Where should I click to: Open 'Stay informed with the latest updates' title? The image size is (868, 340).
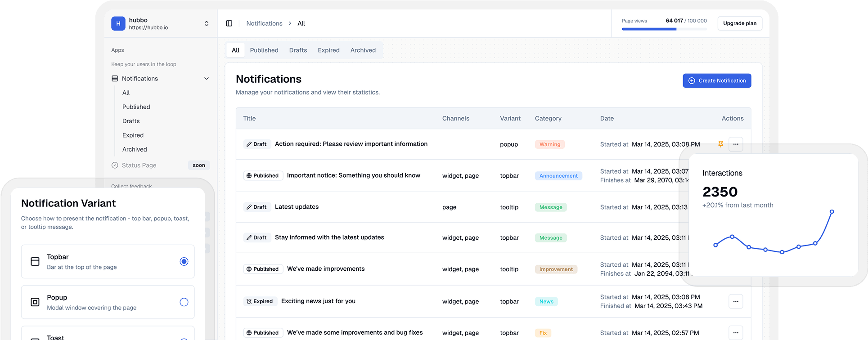click(329, 237)
